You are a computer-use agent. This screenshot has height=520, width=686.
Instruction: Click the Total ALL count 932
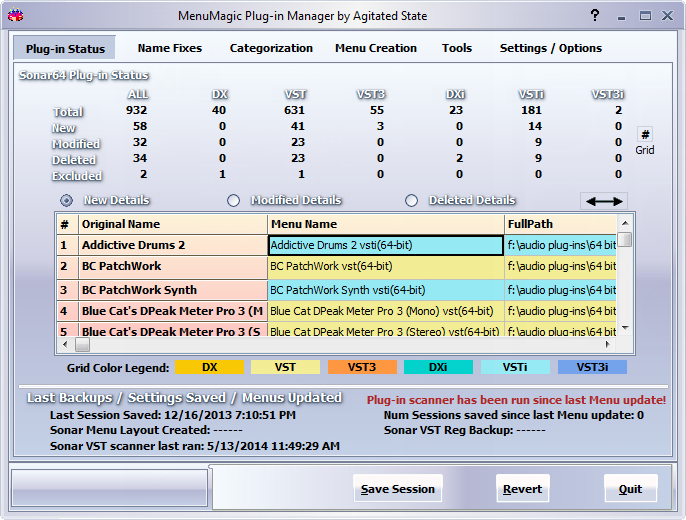(x=136, y=110)
